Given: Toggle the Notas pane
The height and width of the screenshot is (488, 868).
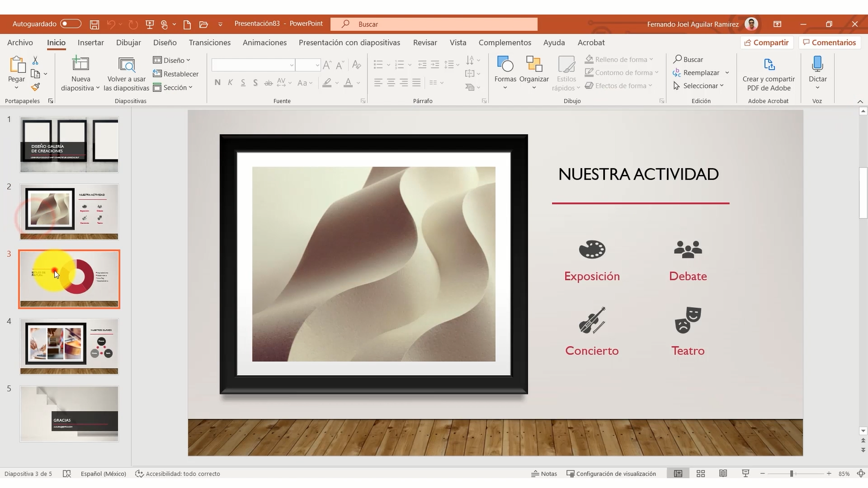Looking at the screenshot, I should pyautogui.click(x=544, y=473).
